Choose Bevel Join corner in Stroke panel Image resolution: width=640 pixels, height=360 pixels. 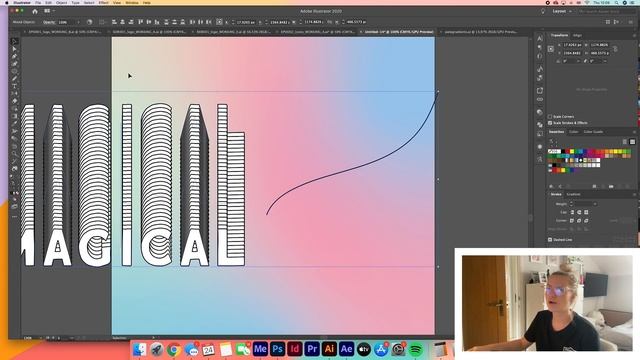pyautogui.click(x=586, y=220)
